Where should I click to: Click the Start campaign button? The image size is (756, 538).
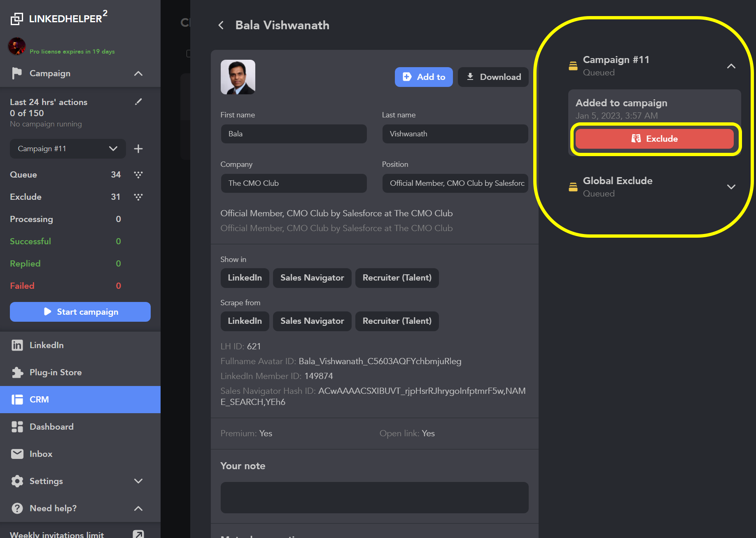coord(80,312)
